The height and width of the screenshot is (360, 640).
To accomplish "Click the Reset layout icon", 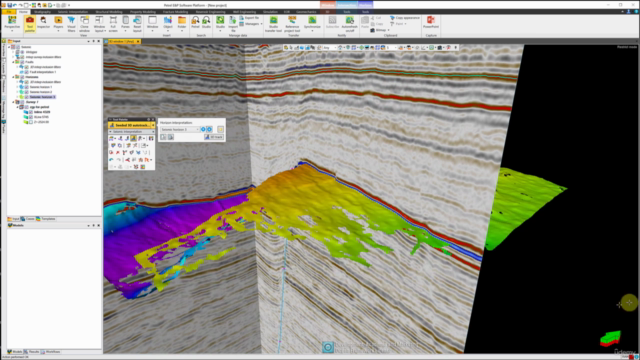I will click(x=137, y=24).
